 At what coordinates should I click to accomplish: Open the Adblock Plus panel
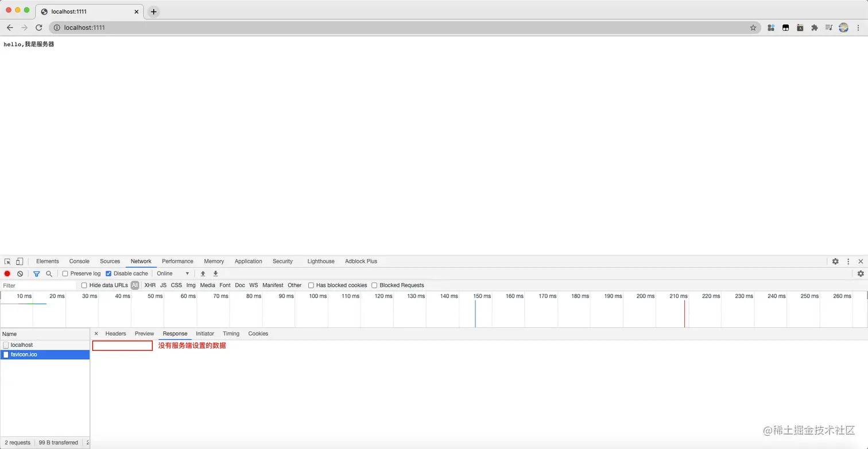pyautogui.click(x=361, y=261)
